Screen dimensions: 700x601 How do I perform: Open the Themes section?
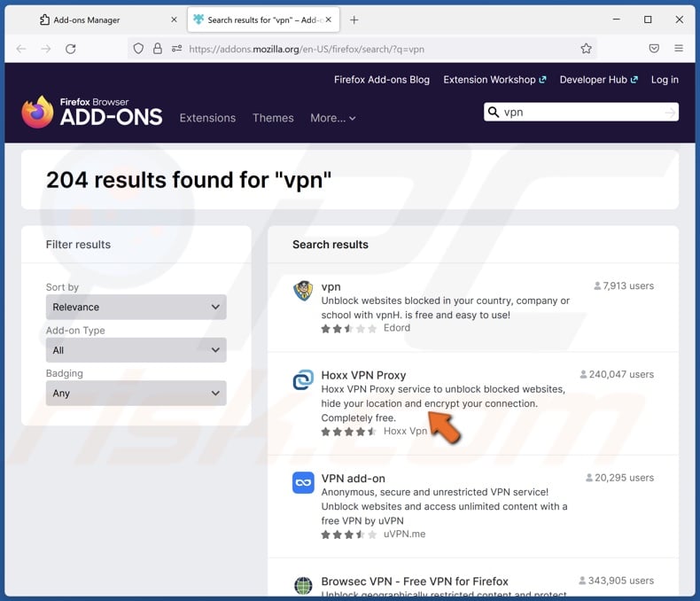pos(273,118)
